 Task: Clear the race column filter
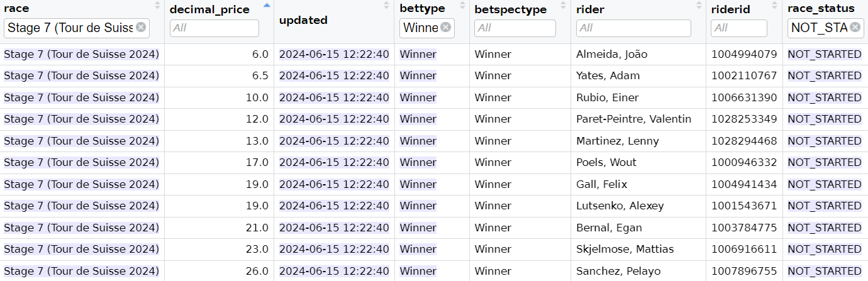click(x=141, y=28)
